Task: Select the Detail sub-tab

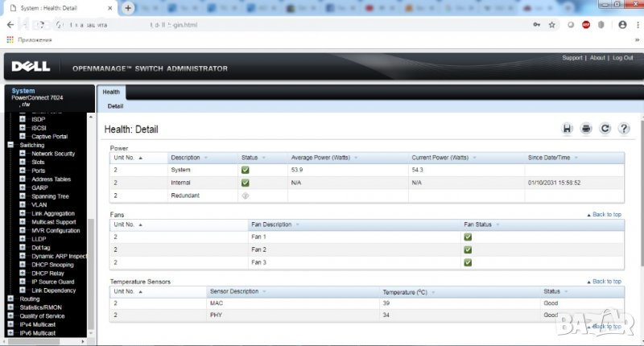Action: (115, 106)
